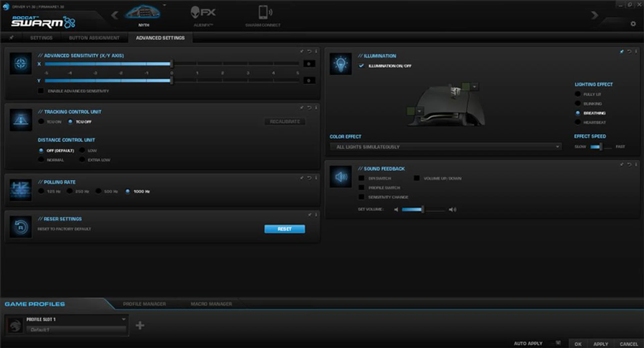Pin the Illumination panel
The width and height of the screenshot is (644, 348).
click(x=622, y=52)
